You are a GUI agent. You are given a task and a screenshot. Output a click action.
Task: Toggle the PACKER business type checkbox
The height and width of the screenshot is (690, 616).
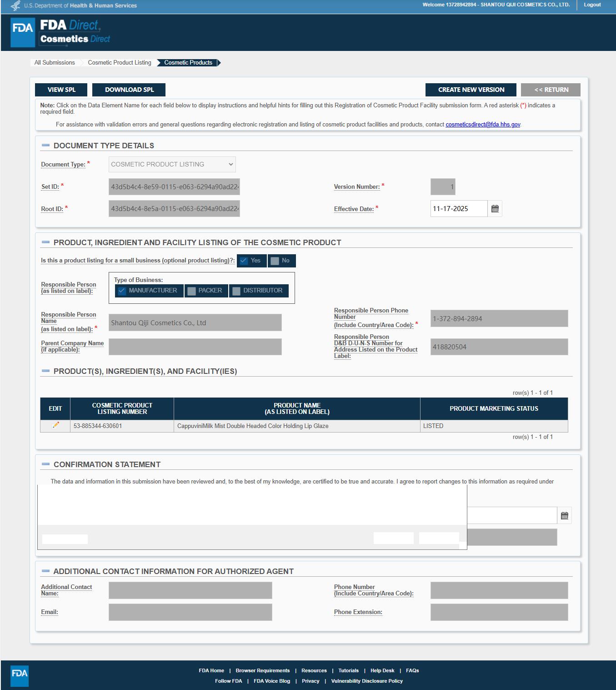tap(192, 291)
